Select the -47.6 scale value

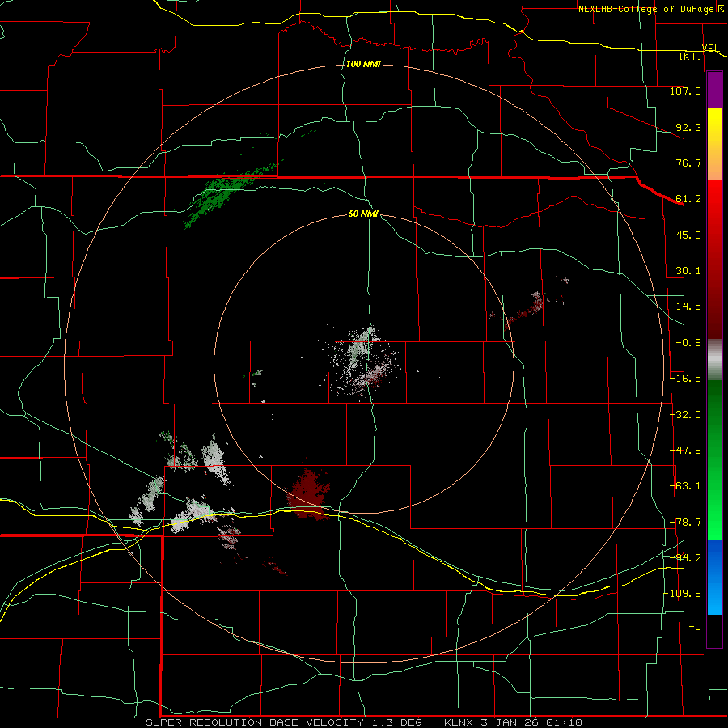[685, 451]
